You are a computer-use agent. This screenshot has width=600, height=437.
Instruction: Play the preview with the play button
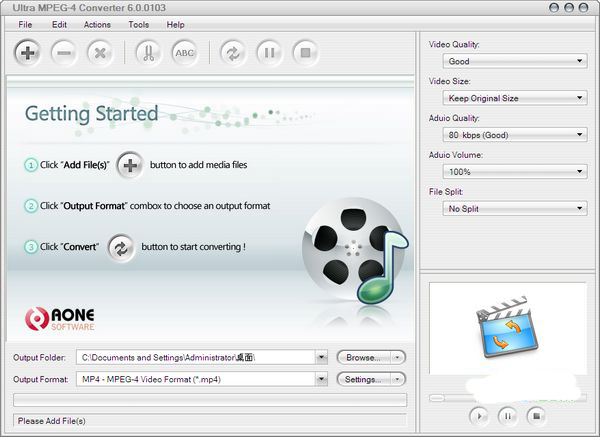click(x=479, y=416)
